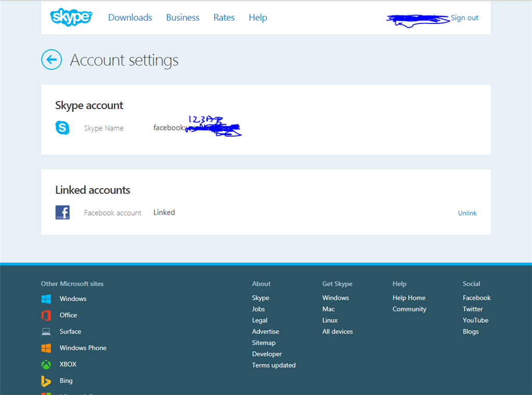Viewport: 532px width, 395px height.
Task: Select Mac under Get Skype
Action: click(x=328, y=309)
